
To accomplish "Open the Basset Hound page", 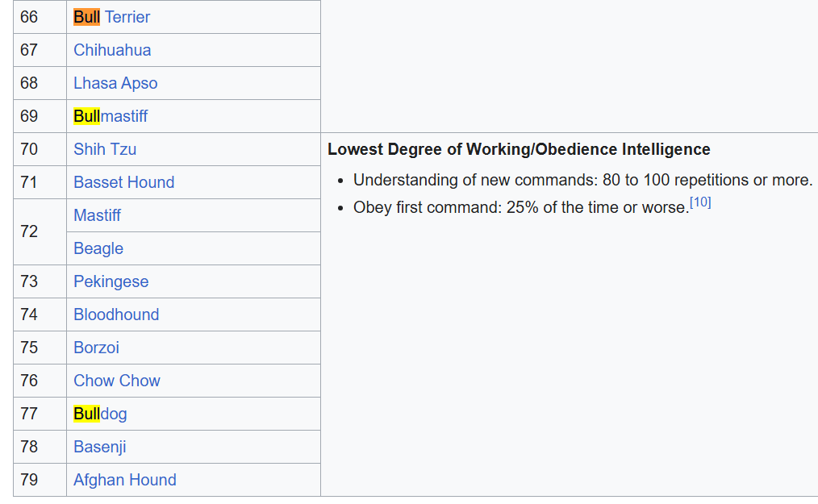I will (x=123, y=182).
